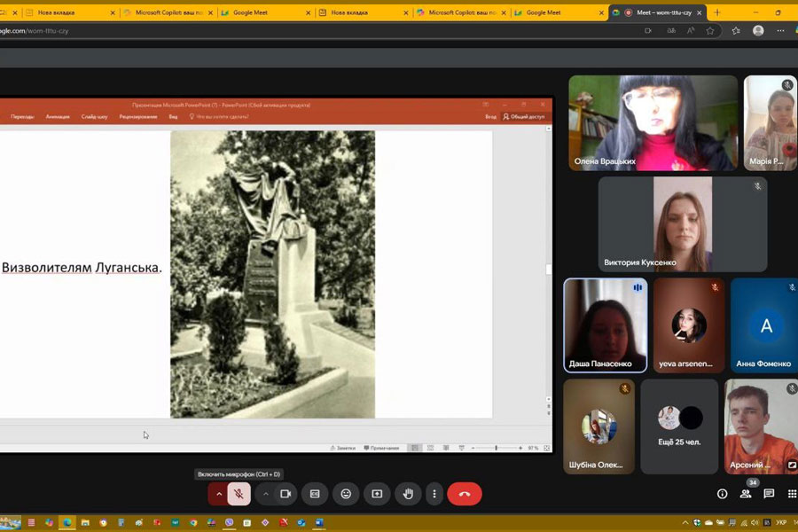798x532 pixels.
Task: Expand camera video settings arrow
Action: pos(265,494)
